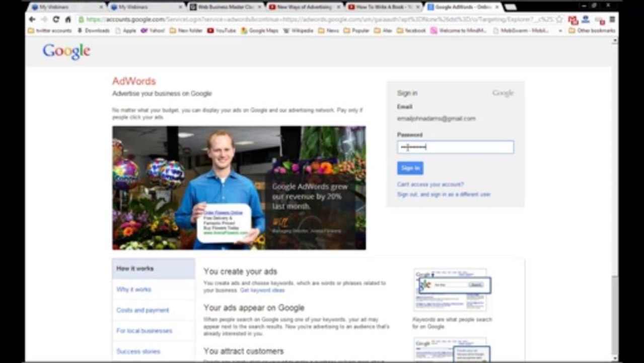
Task: Select the For local businesses side tab
Action: point(154,331)
